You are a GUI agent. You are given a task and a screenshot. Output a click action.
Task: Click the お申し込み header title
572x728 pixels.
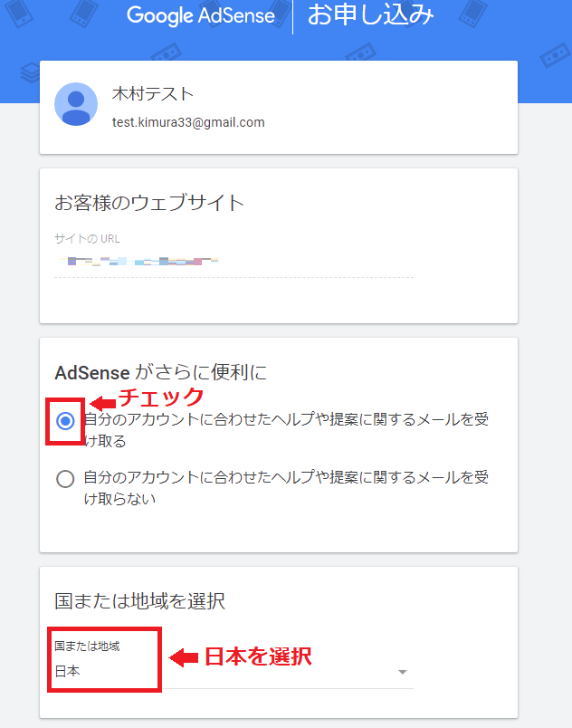tap(371, 14)
